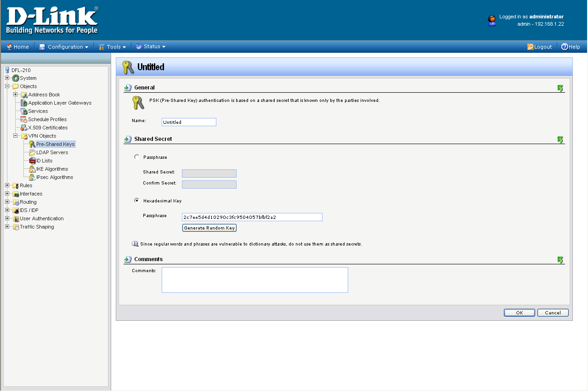588x391 pixels.
Task: Click the Interfaces icon in tree
Action: pos(16,194)
